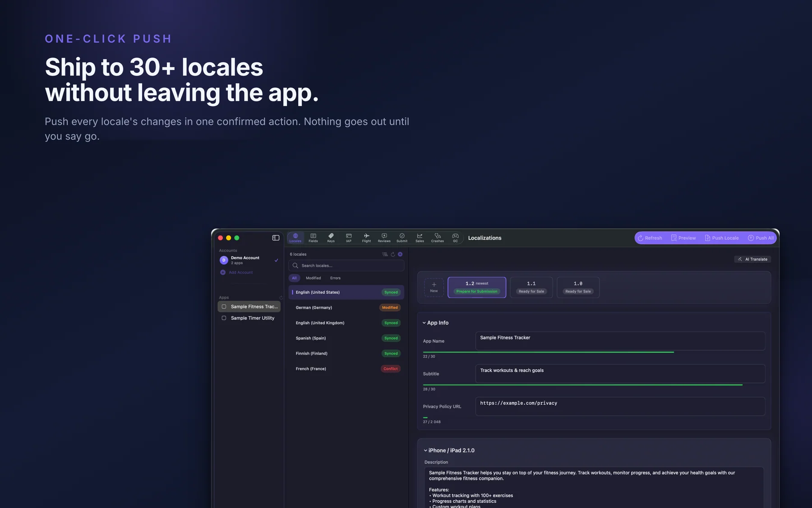Select French (France) locale row
The height and width of the screenshot is (508, 812).
[346, 369]
